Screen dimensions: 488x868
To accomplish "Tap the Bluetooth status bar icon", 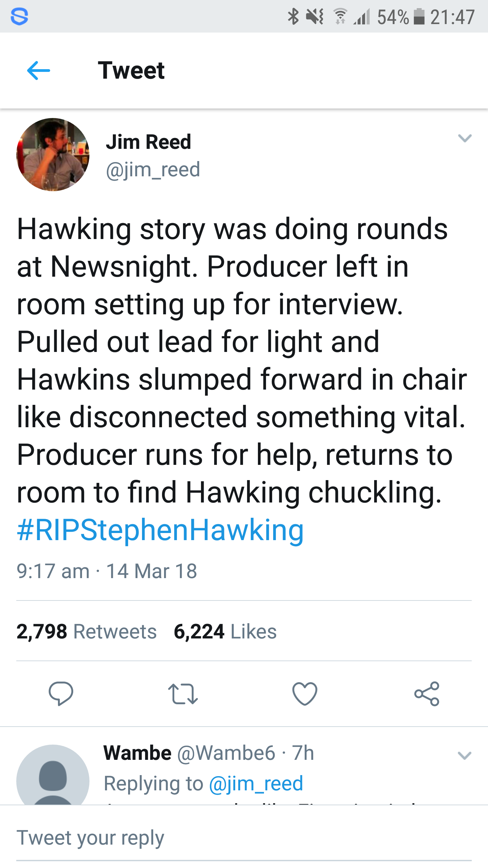I will pyautogui.click(x=293, y=17).
